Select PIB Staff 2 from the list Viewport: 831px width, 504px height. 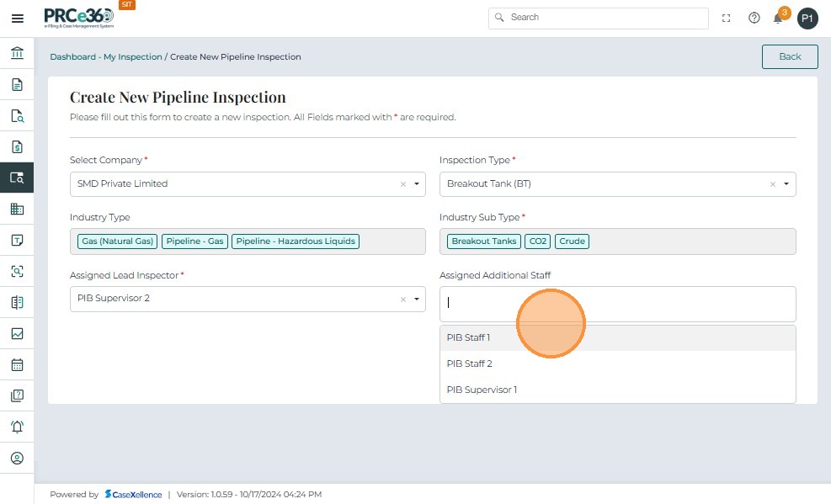[x=469, y=363]
